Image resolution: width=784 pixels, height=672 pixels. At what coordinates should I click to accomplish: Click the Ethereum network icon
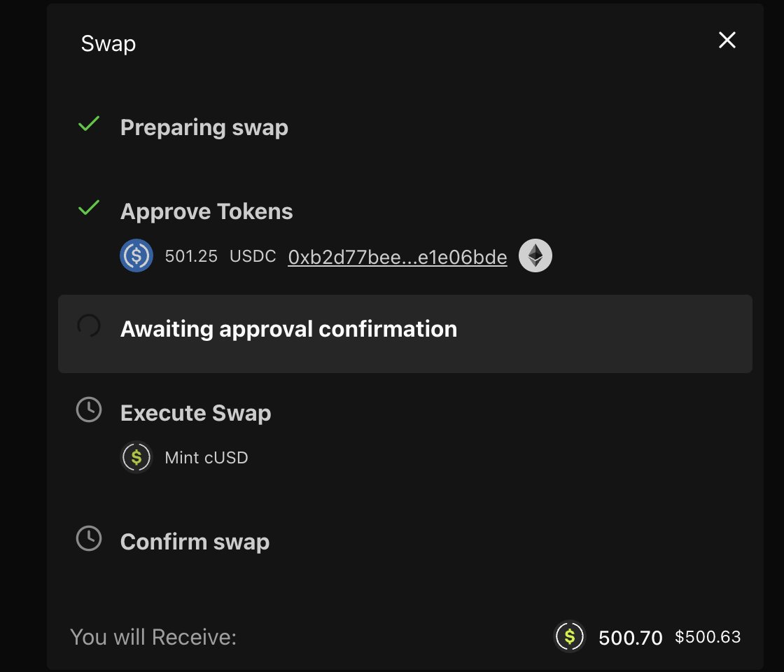coord(535,256)
